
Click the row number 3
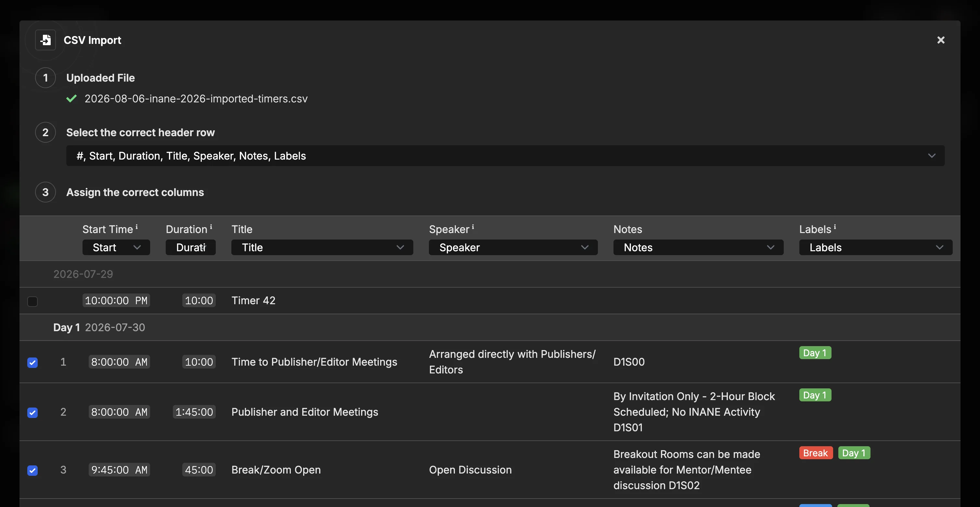point(63,470)
